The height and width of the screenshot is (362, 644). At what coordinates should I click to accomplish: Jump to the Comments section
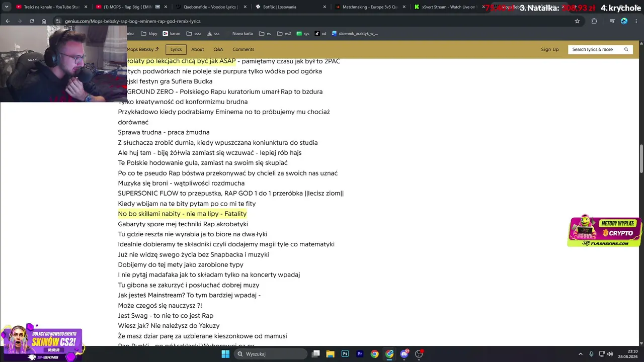coord(244,49)
